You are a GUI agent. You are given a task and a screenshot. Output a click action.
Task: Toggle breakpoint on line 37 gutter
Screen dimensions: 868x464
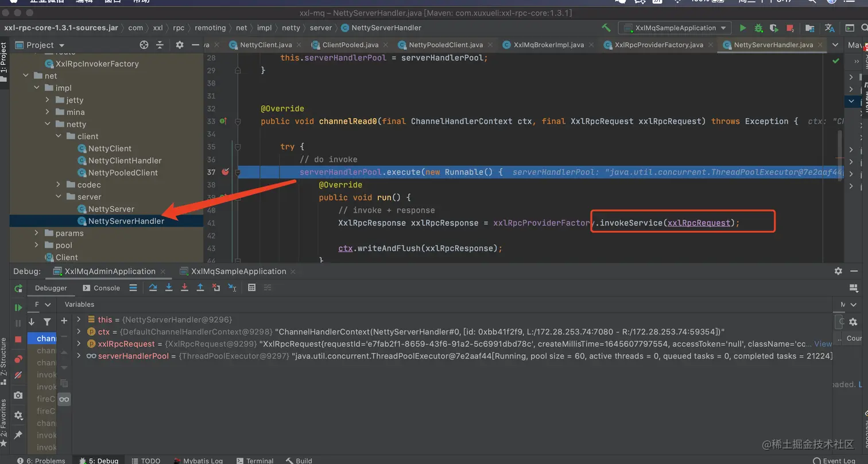pos(225,171)
